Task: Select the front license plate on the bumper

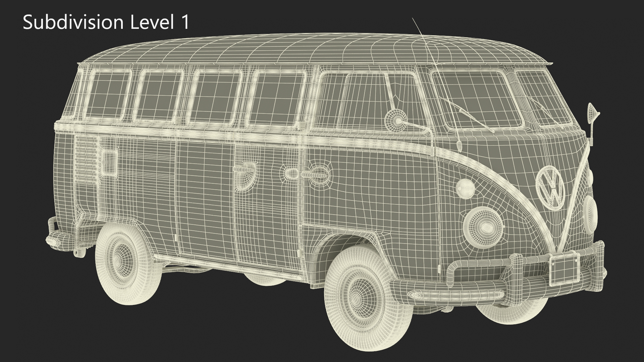Action: click(x=565, y=269)
